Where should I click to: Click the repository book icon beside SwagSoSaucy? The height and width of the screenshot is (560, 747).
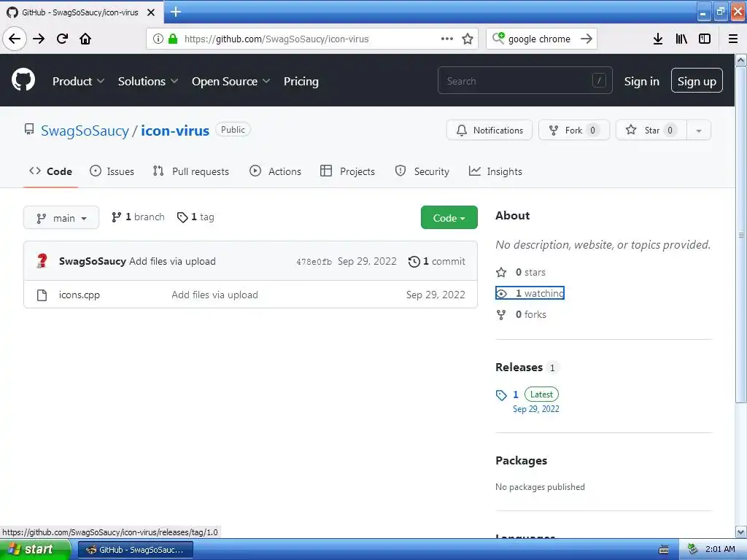pyautogui.click(x=29, y=129)
